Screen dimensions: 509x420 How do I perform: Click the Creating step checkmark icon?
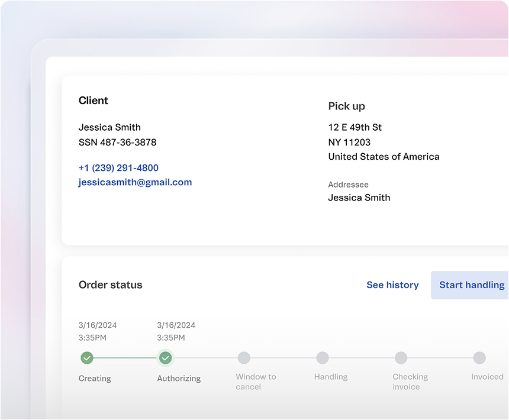87,358
